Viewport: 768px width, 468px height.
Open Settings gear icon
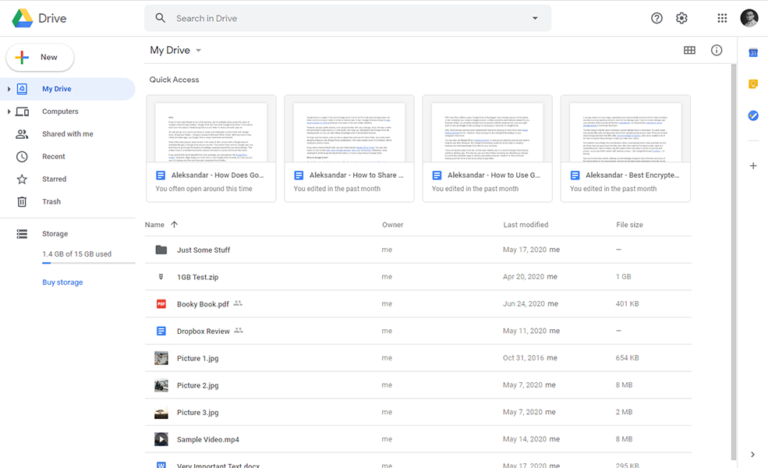click(682, 18)
